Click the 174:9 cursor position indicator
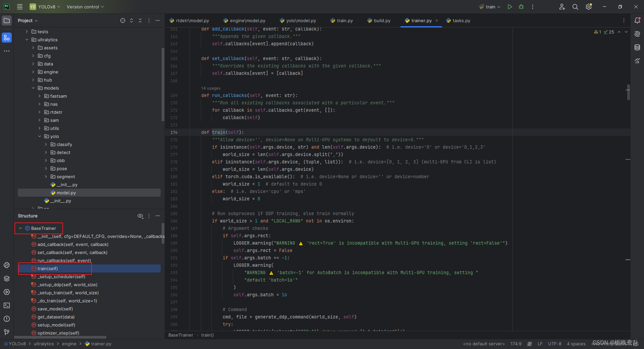644x349 pixels. point(516,344)
